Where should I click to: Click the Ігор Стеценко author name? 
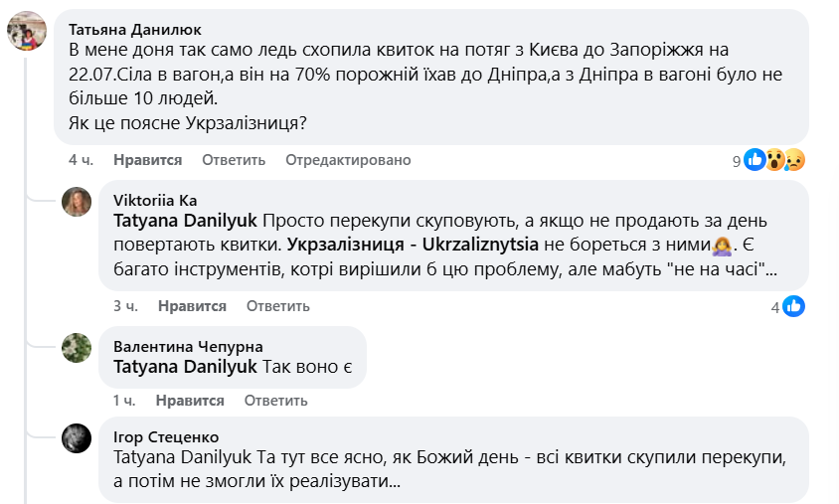click(x=166, y=436)
